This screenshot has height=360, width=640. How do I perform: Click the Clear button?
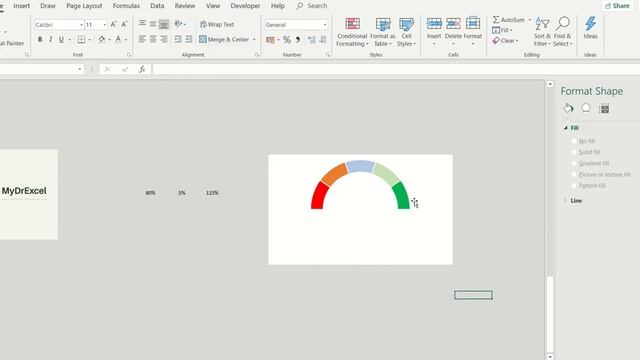[x=505, y=40]
